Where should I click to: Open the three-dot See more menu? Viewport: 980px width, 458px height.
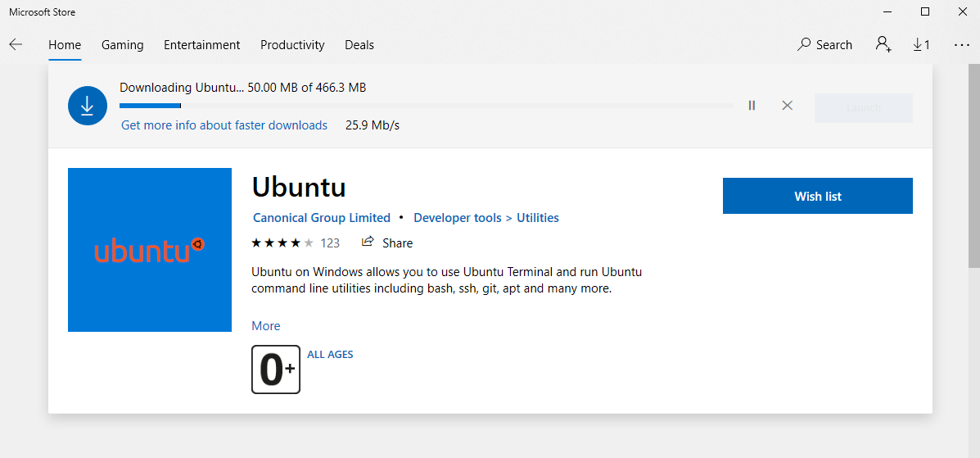click(961, 45)
